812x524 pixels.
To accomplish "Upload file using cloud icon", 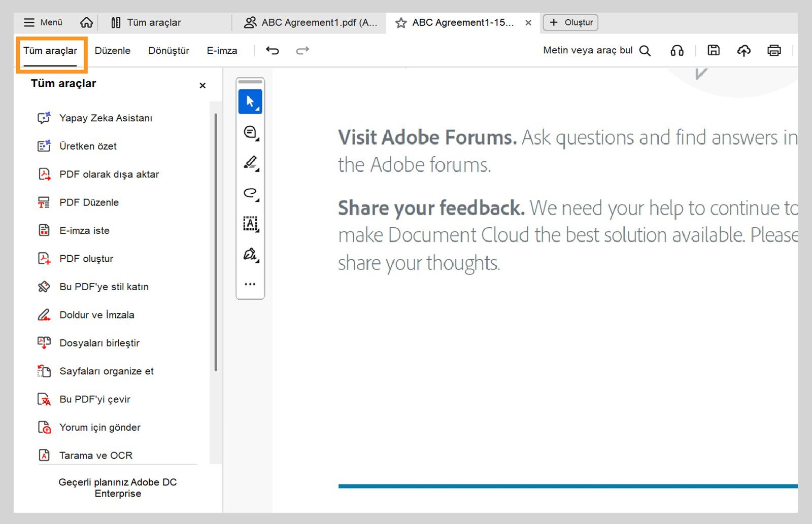I will point(743,50).
